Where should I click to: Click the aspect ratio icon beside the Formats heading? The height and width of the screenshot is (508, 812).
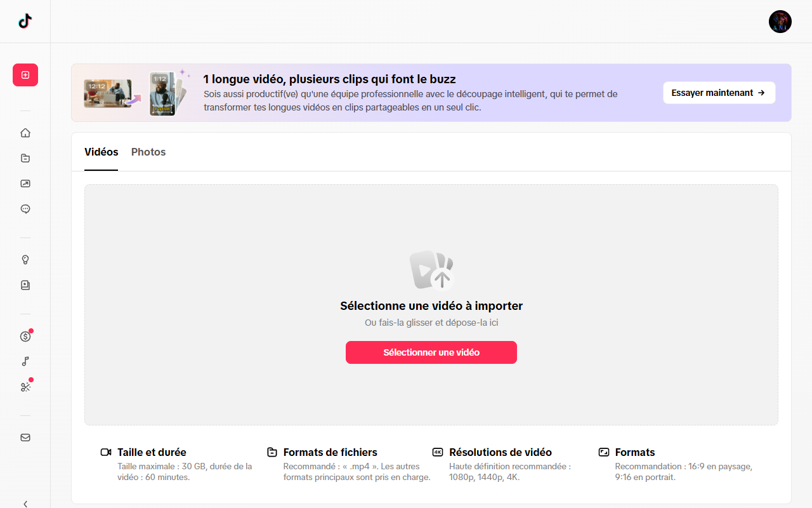pos(604,452)
